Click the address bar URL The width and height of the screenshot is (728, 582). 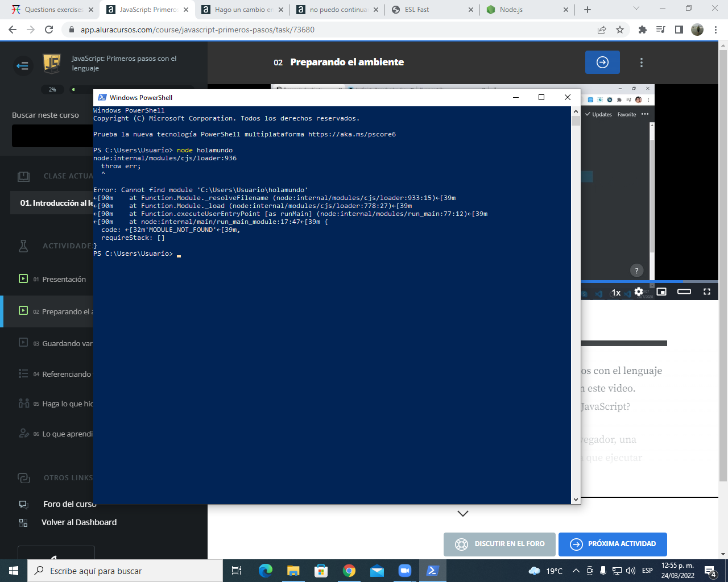197,30
